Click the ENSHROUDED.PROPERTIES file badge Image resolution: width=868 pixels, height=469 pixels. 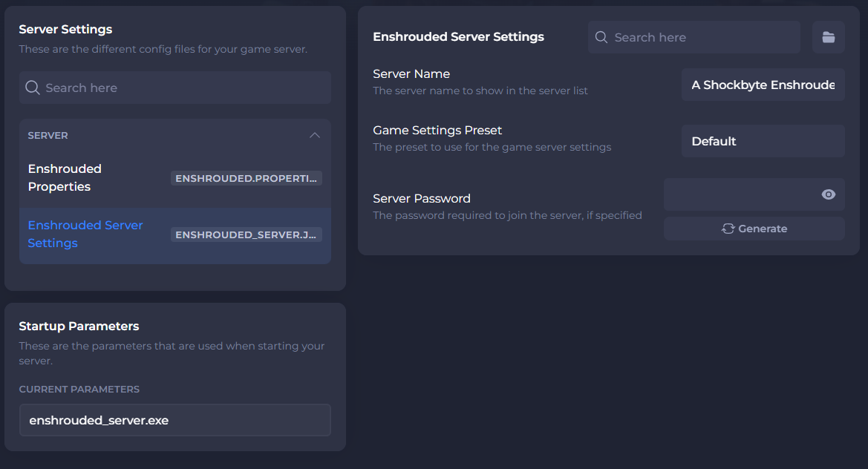[246, 178]
